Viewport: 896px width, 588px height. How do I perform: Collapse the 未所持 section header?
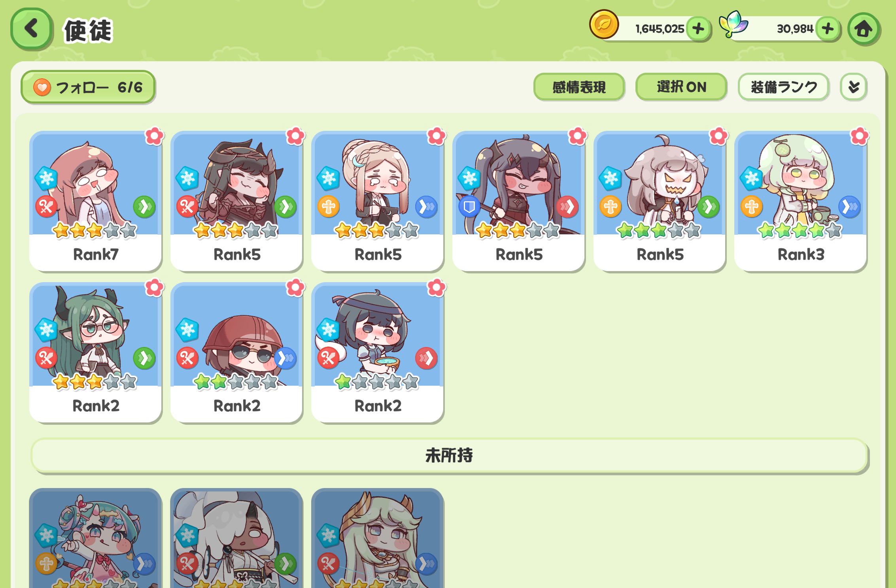point(449,455)
